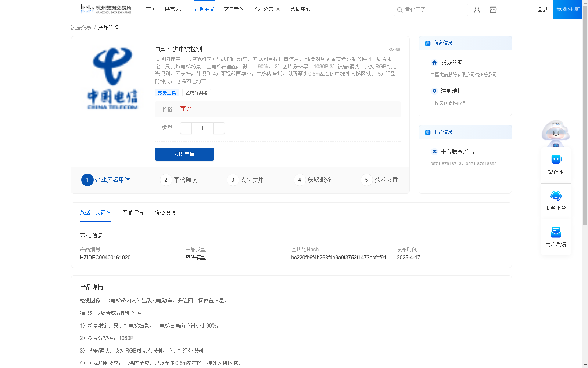Click the 立即申请 button
Screen dimensions: 588x368
(x=184, y=154)
